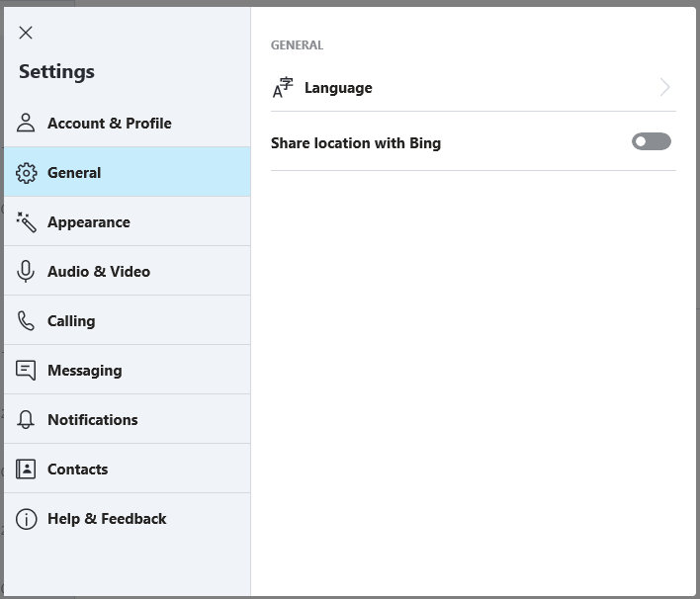
Task: Click the Appearance magic wand icon
Action: click(27, 221)
